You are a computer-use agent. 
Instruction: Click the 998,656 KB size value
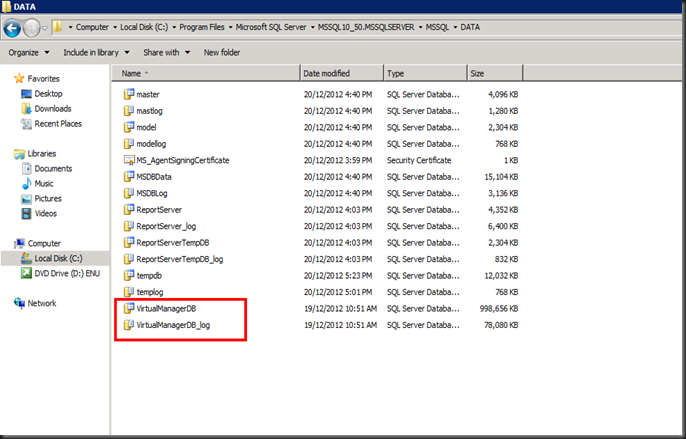499,309
